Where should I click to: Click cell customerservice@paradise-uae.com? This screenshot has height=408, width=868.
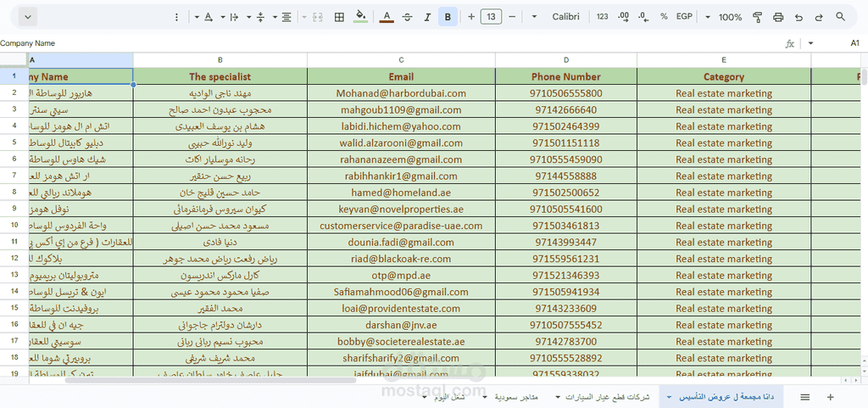[401, 226]
